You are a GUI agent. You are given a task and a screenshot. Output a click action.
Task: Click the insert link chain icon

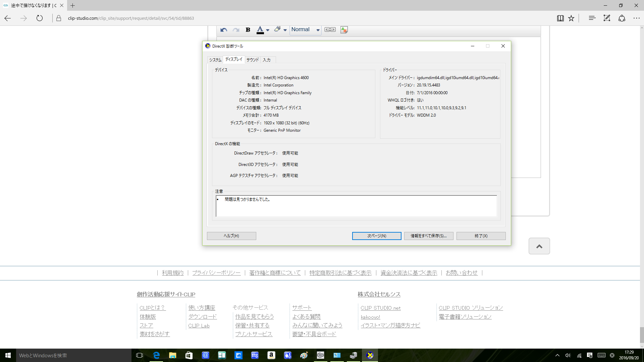[330, 30]
